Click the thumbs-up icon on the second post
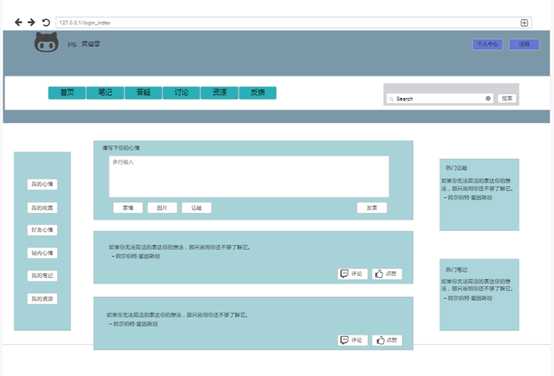This screenshot has height=376, width=554. click(380, 340)
